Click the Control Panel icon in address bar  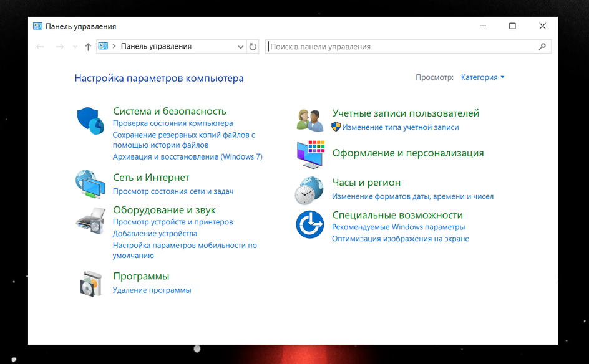(x=103, y=45)
